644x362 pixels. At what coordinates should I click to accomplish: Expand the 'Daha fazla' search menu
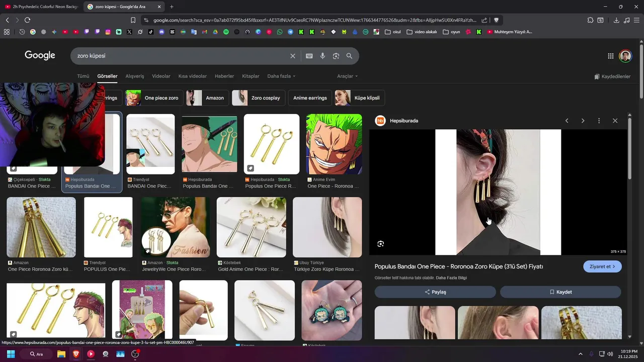[x=281, y=76]
